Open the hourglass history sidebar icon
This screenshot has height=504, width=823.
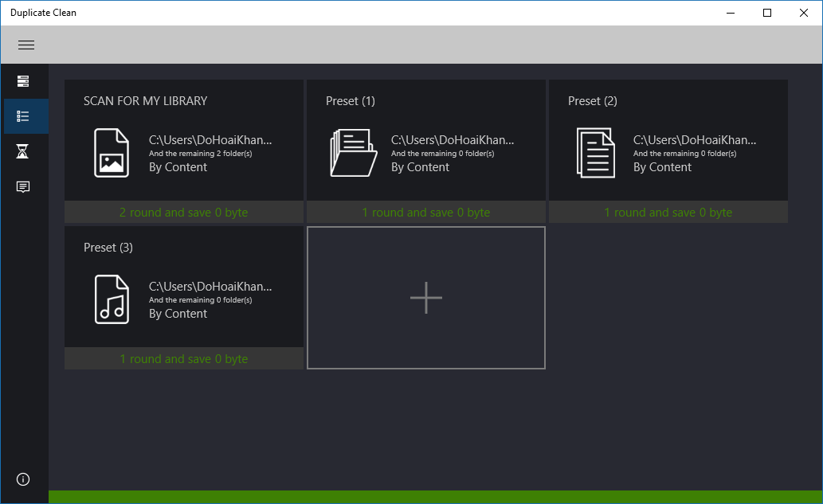[22, 151]
